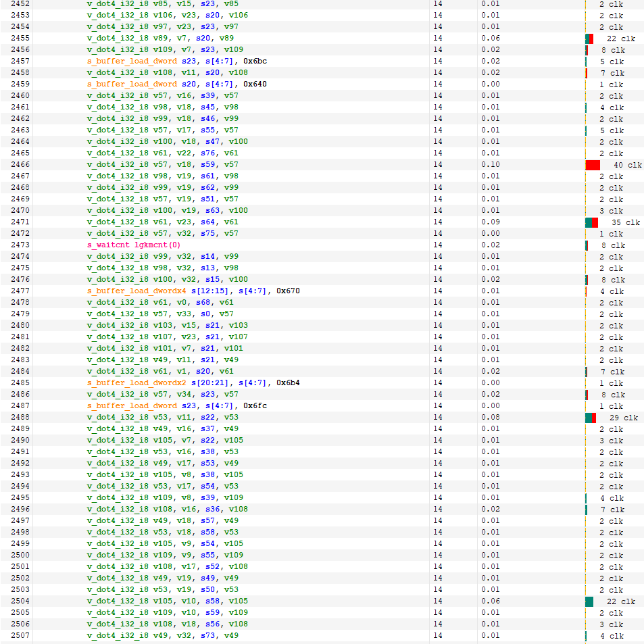Image resolution: width=644 pixels, height=644 pixels.
Task: Click hit count 14 on line 2466
Action: [x=438, y=165]
